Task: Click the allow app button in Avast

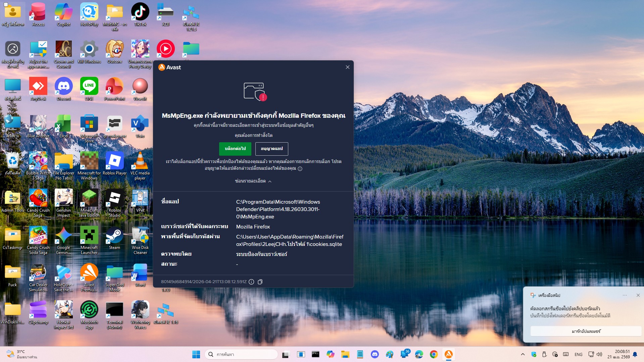Action: [271, 149]
